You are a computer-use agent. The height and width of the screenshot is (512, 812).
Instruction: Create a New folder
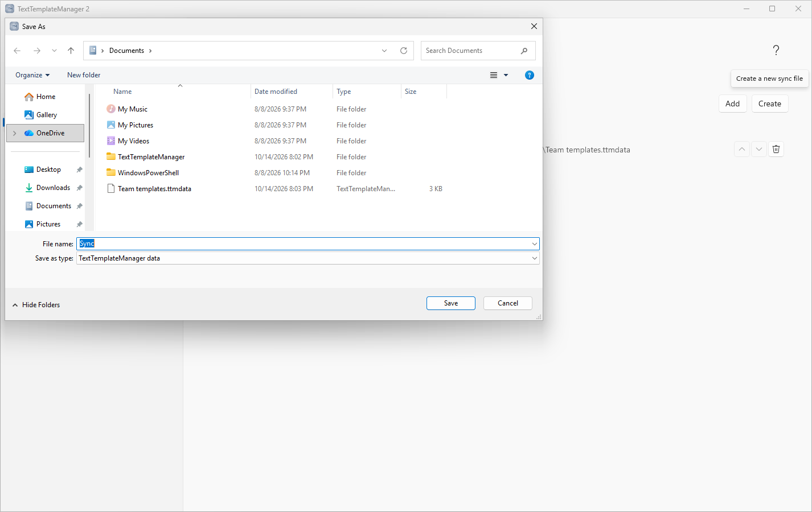pos(84,75)
